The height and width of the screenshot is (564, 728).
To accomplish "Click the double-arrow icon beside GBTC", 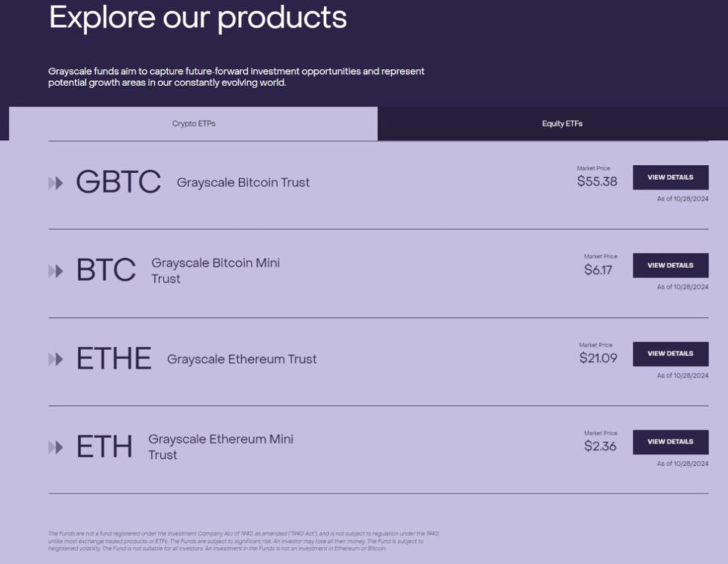I will coord(55,183).
